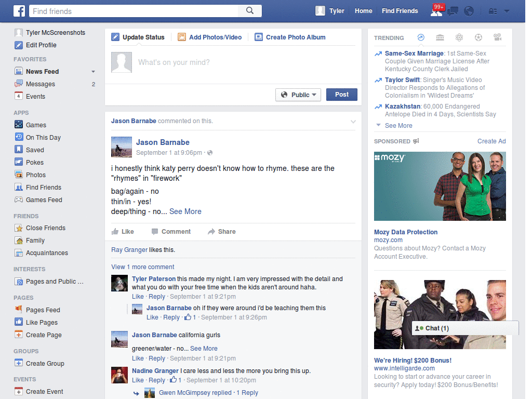The image size is (532, 399).
Task: Open Ray Granger's profile link
Action: (x=129, y=250)
